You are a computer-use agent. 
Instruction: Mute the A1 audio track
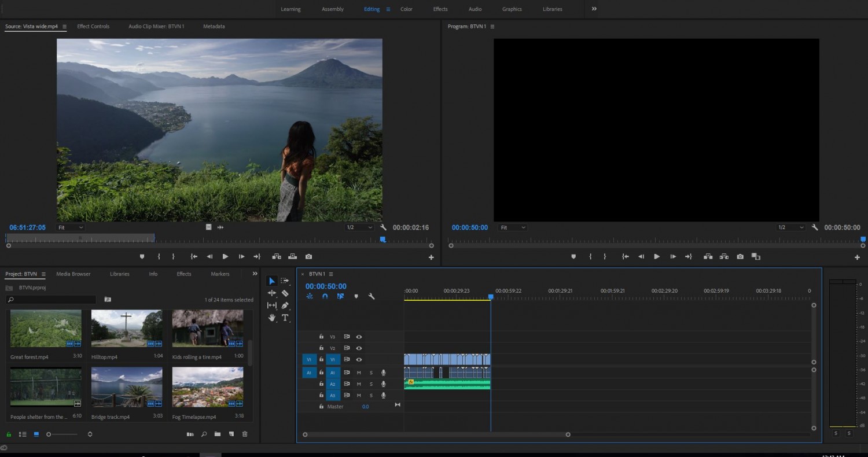coord(359,373)
